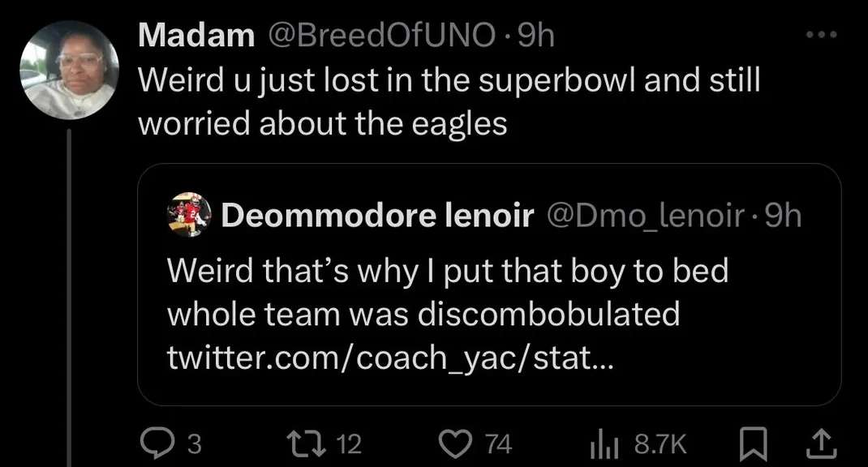Share the tweet via the upload arrow icon
868x467 pixels.
820,443
